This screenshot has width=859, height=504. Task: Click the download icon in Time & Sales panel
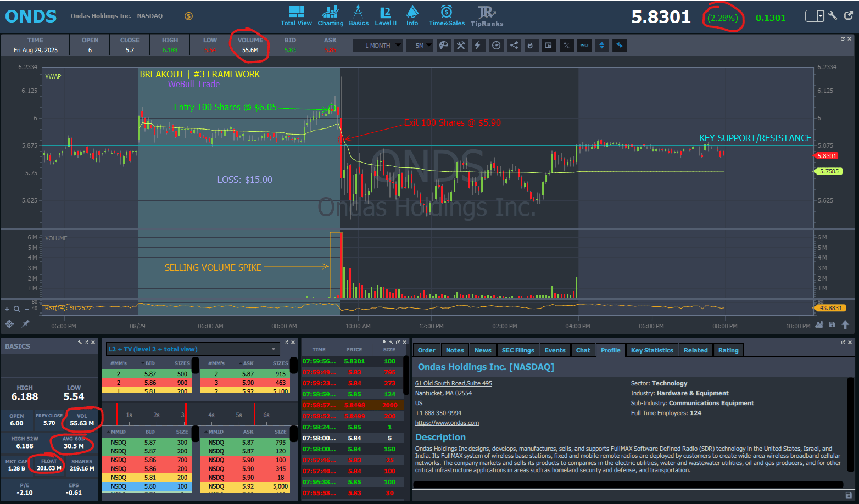coord(384,342)
